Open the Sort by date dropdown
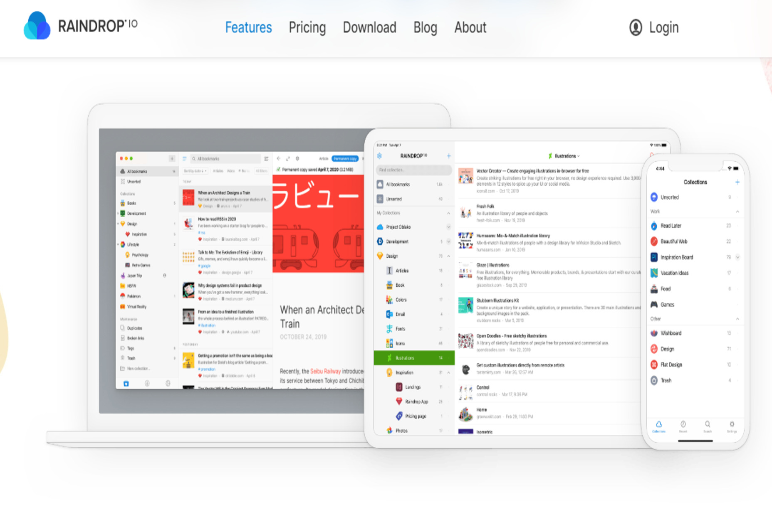The height and width of the screenshot is (532, 772). 195,171
